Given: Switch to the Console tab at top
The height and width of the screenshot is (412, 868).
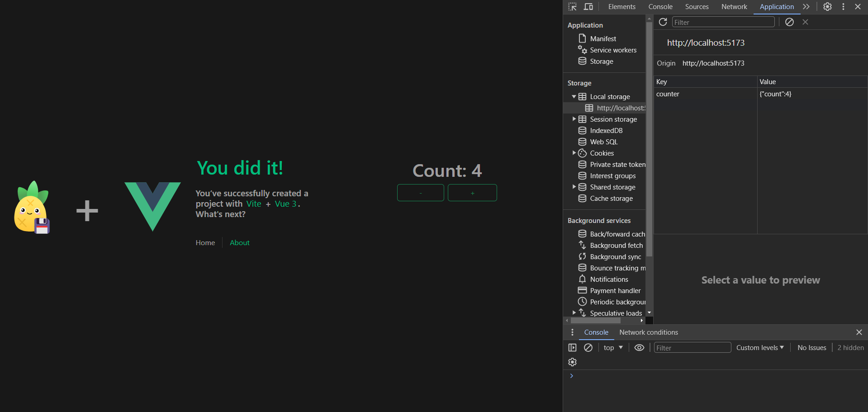Looking at the screenshot, I should point(660,7).
